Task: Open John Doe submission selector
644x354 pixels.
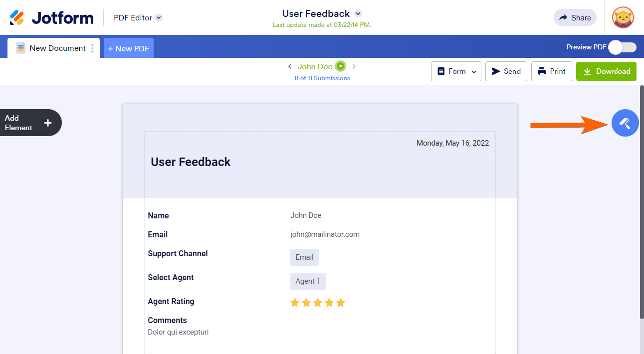Action: pyautogui.click(x=340, y=66)
